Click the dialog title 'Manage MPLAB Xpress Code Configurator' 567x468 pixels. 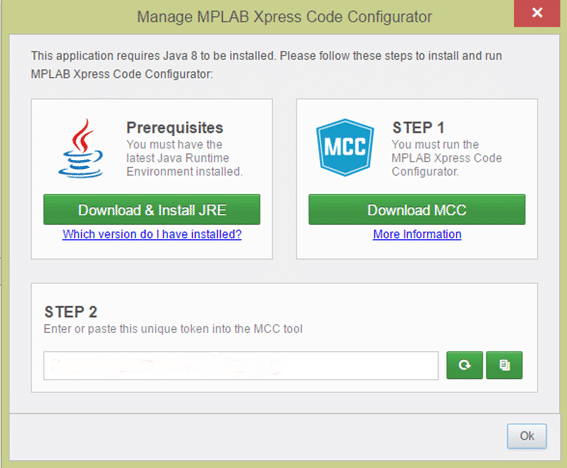[x=285, y=17]
